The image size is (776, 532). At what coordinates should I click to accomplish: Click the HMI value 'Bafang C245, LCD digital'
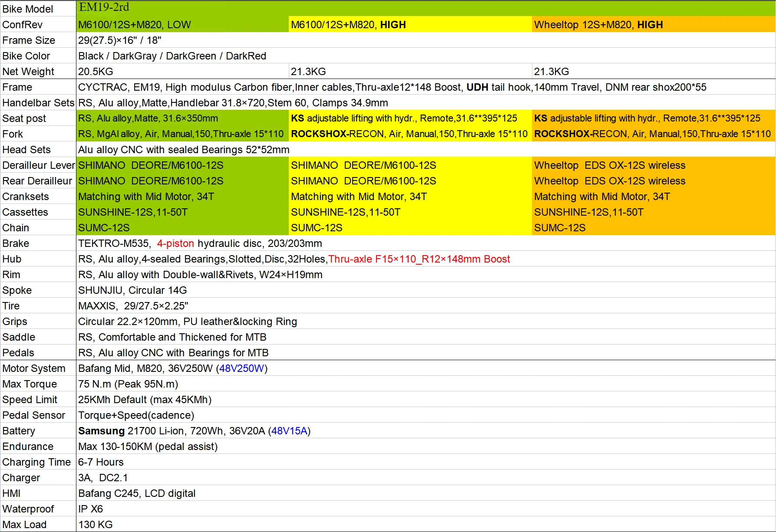point(137,493)
